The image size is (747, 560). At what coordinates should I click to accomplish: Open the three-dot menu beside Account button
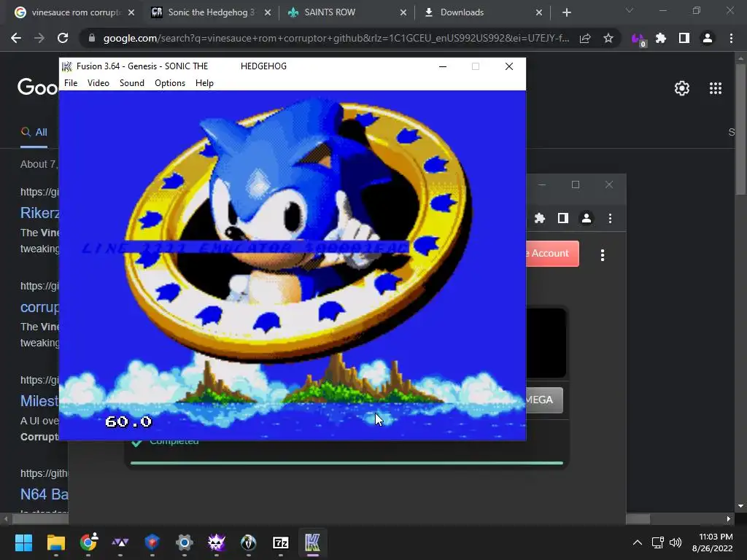603,255
